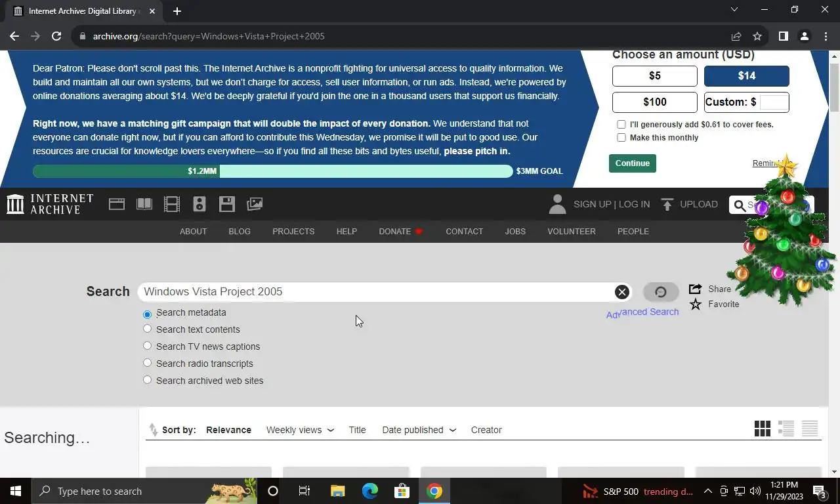Select Search radio transcripts option

147,363
